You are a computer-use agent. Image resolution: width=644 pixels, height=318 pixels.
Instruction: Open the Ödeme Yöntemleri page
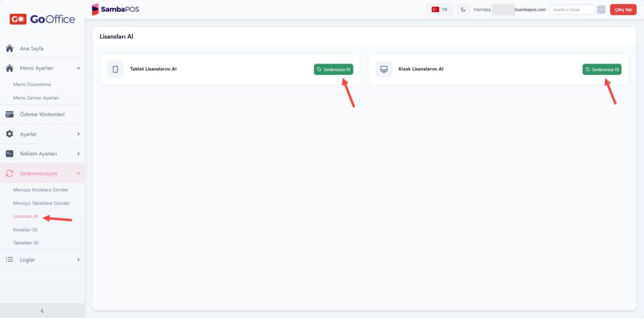click(x=42, y=114)
